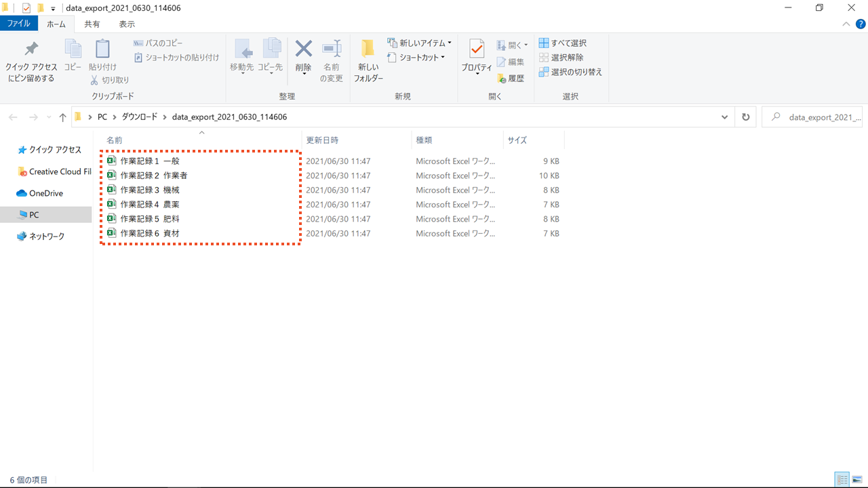Image resolution: width=868 pixels, height=488 pixels.
Task: Switch to large icons view toggle
Action: click(x=857, y=480)
